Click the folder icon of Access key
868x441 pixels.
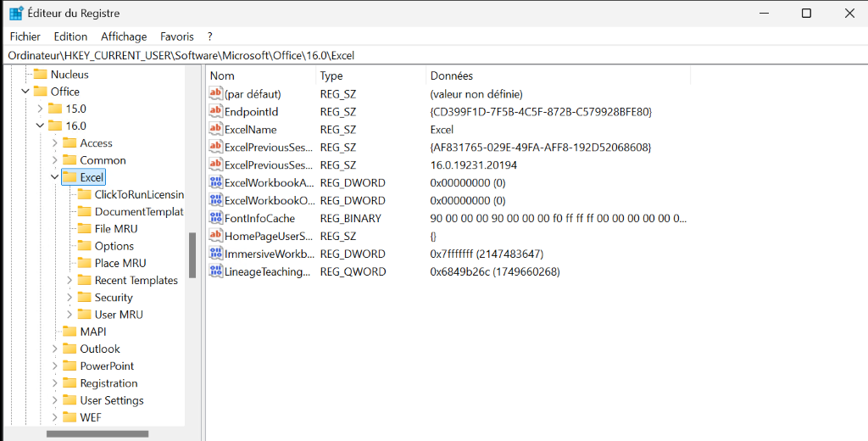(70, 143)
